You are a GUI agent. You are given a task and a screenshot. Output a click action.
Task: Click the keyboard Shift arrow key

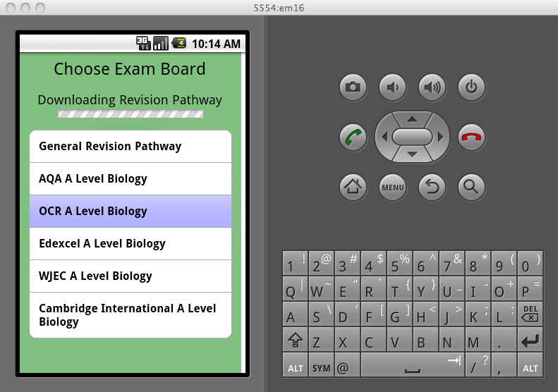click(x=296, y=341)
